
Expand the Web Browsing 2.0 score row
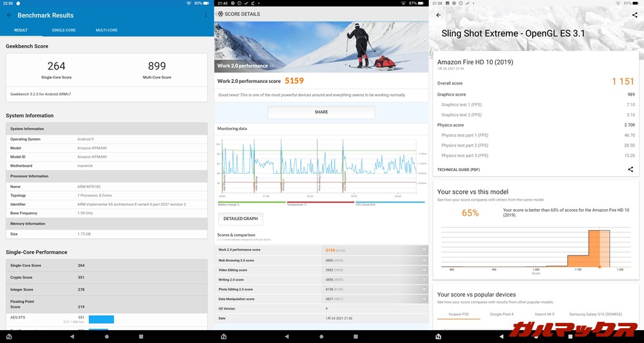click(x=424, y=260)
